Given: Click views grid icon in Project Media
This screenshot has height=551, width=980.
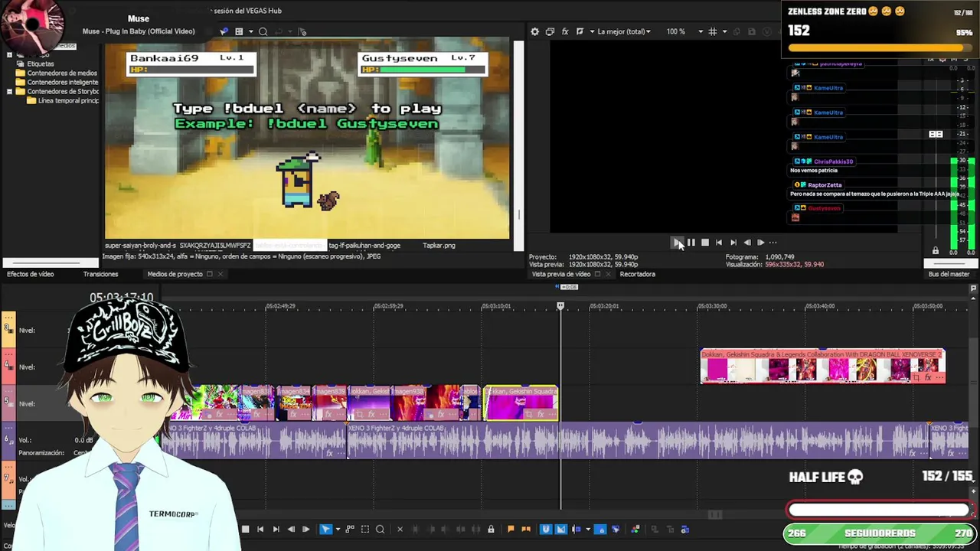Looking at the screenshot, I should point(239,31).
